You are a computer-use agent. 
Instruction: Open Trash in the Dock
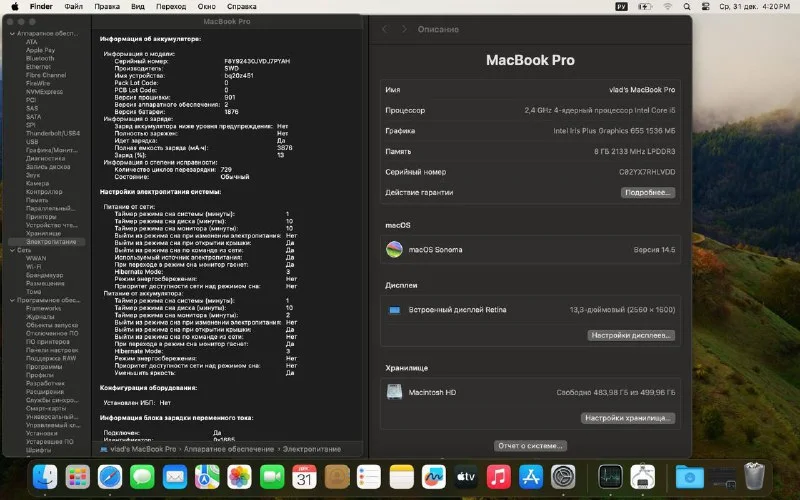point(754,477)
